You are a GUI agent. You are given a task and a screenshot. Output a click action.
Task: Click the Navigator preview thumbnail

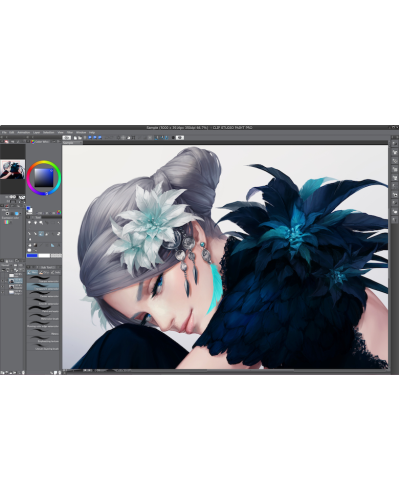click(x=13, y=169)
